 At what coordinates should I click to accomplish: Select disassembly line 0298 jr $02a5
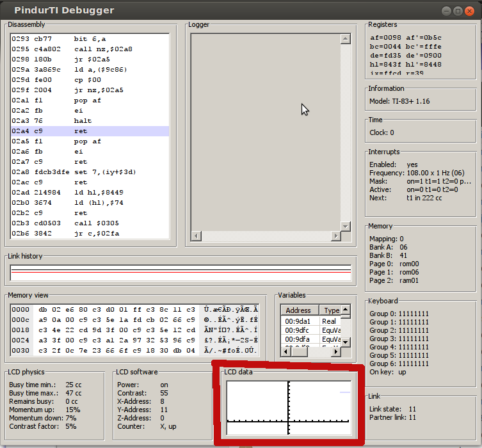(90, 60)
